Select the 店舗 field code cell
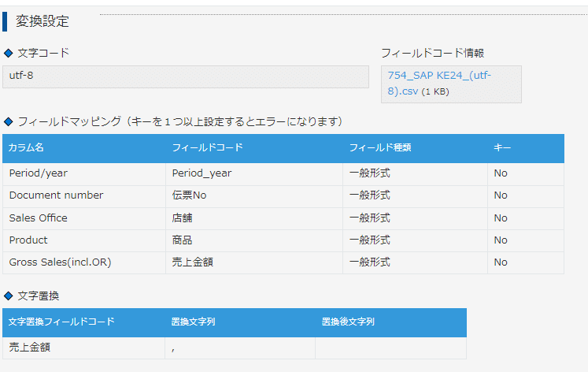Image resolution: width=588 pixels, height=372 pixels. tap(254, 218)
